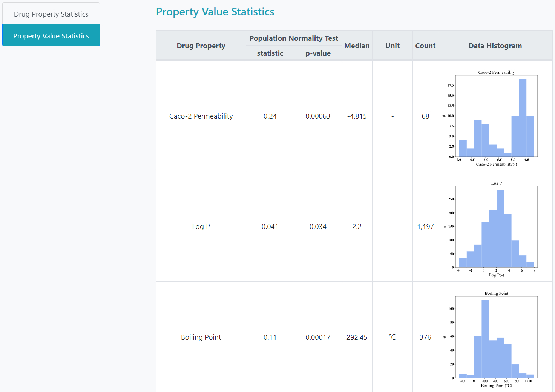Open the Log P histogram image
555x392 pixels.
coord(491,229)
